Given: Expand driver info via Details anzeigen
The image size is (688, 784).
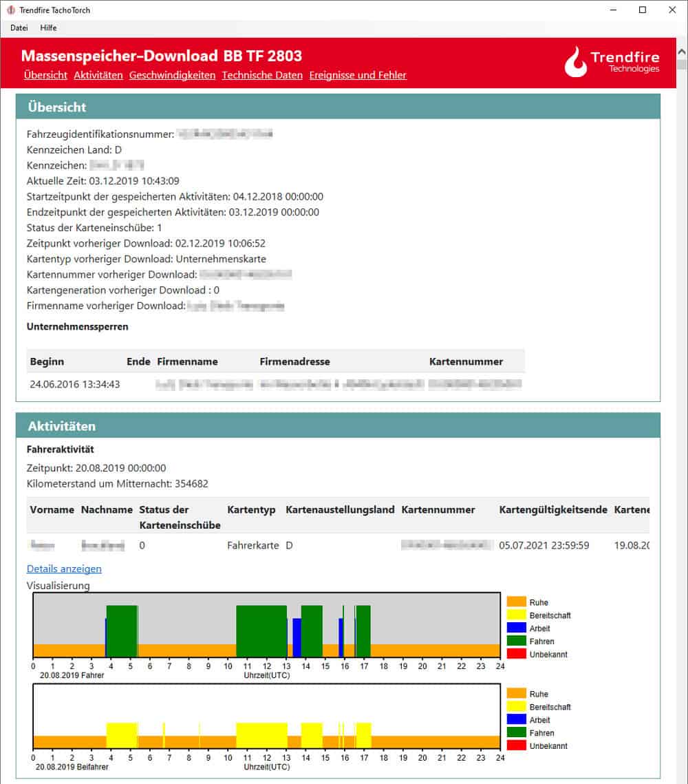Looking at the screenshot, I should point(64,569).
